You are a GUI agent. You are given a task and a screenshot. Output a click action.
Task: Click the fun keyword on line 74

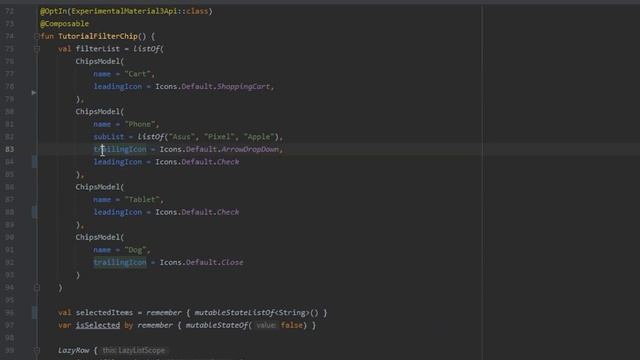pyautogui.click(x=47, y=36)
